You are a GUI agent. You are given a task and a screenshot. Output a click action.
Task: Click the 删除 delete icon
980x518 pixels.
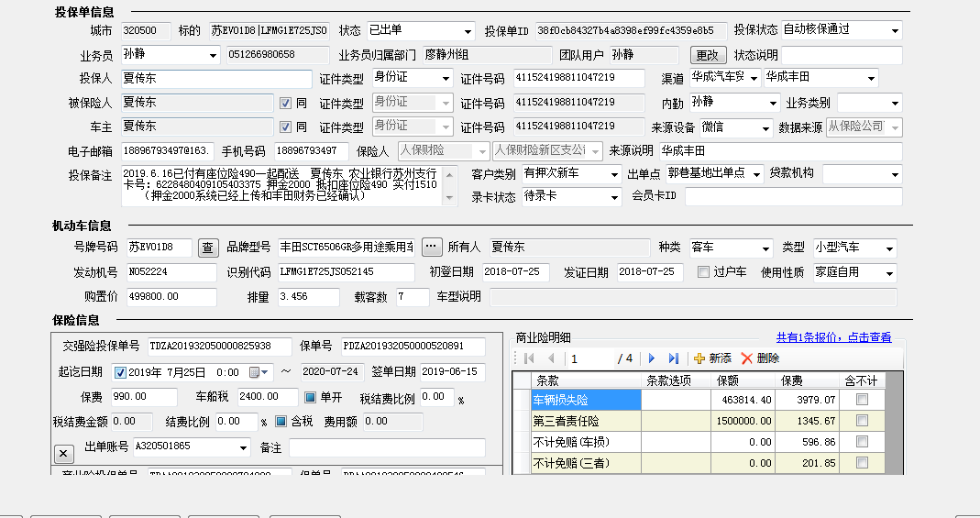[747, 358]
